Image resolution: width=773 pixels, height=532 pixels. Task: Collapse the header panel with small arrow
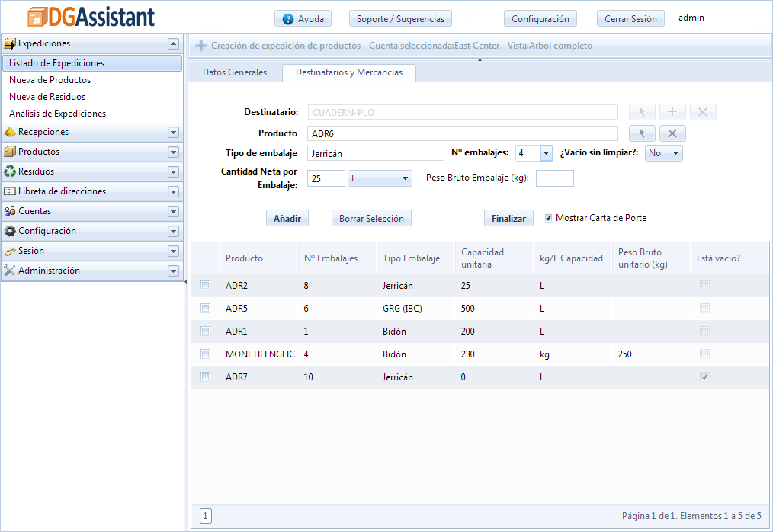coord(480,60)
